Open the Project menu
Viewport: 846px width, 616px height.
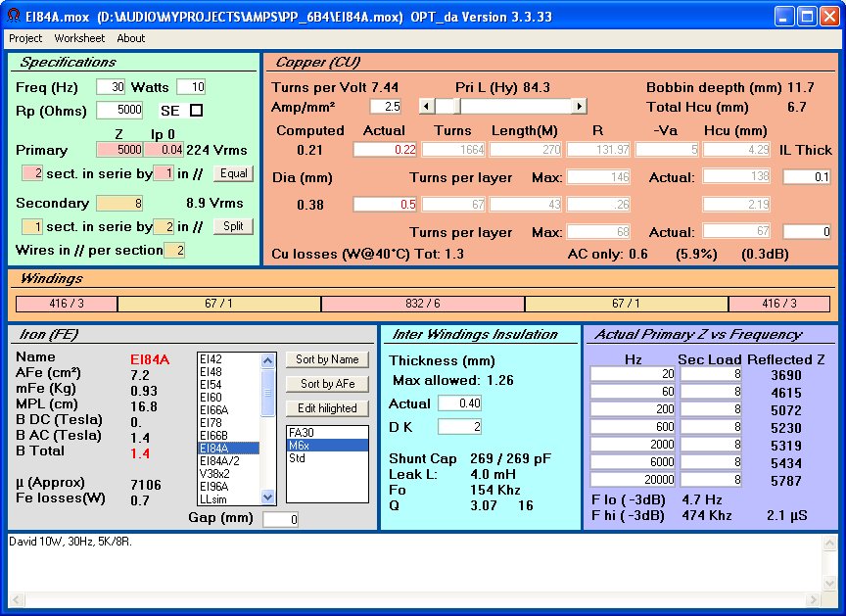point(25,38)
